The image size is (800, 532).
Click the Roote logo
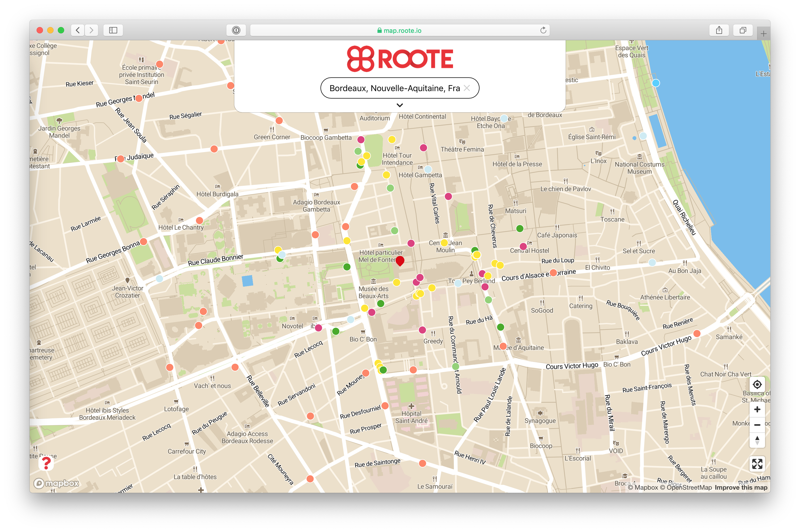click(x=400, y=59)
